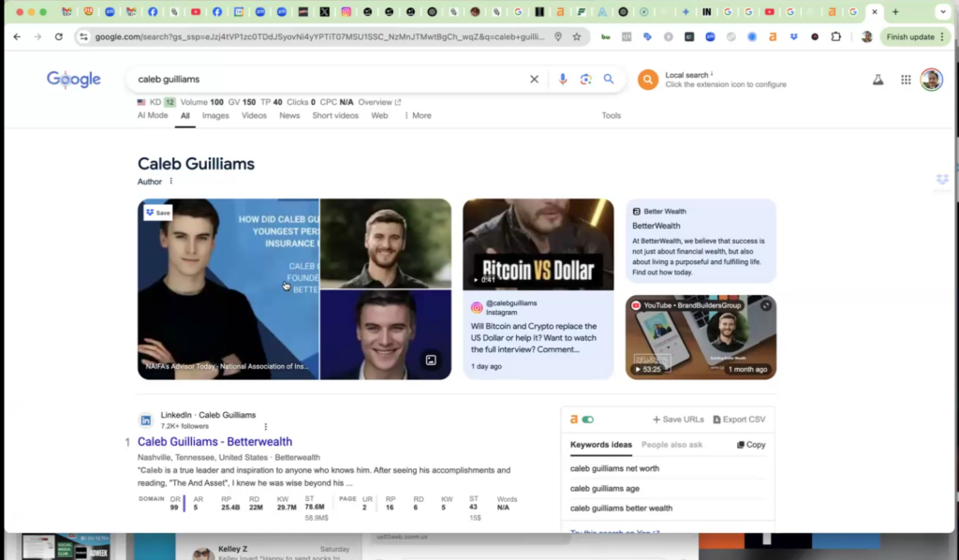This screenshot has width=959, height=560.
Task: Open the Google apps grid
Action: (906, 80)
